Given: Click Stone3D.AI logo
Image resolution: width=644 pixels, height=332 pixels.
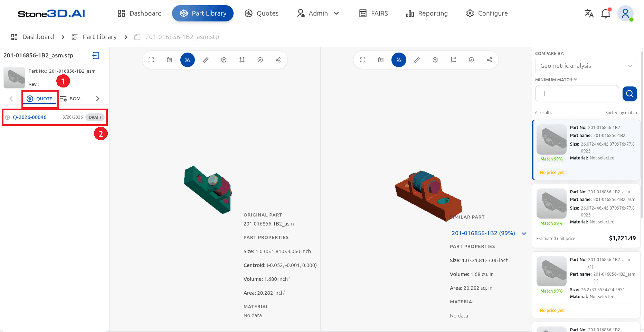Looking at the screenshot, I should 51,13.
